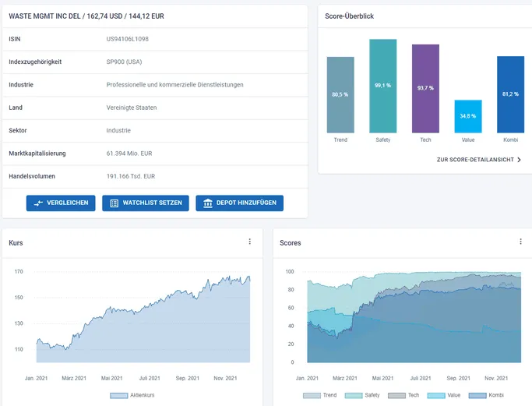Select the purple Tech bar showing 93,7 %
The width and height of the screenshot is (532, 406).
425,89
